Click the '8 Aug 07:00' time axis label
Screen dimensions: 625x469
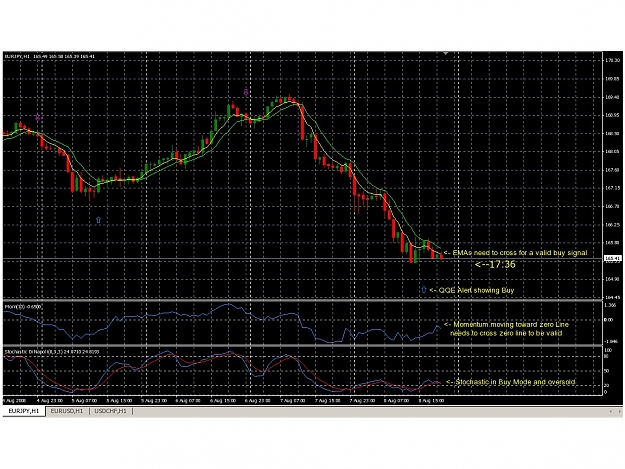click(x=397, y=400)
